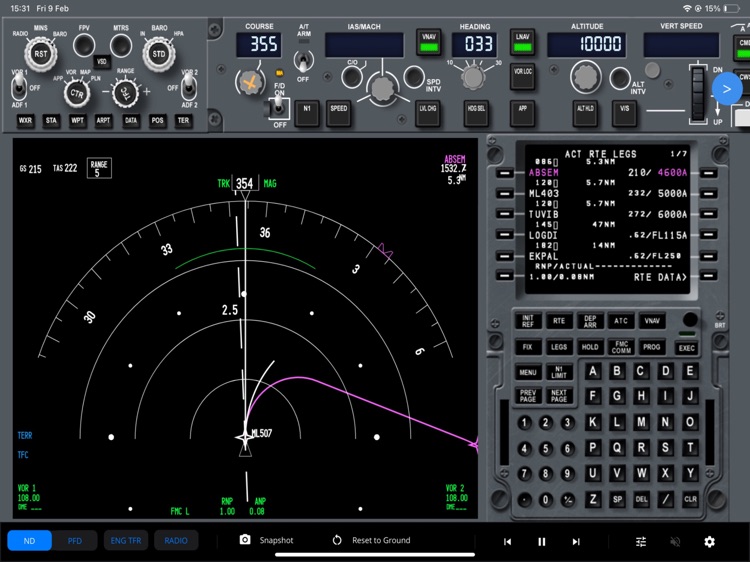Image resolution: width=750 pixels, height=562 pixels.
Task: Open the INIT REF page
Action: [528, 320]
